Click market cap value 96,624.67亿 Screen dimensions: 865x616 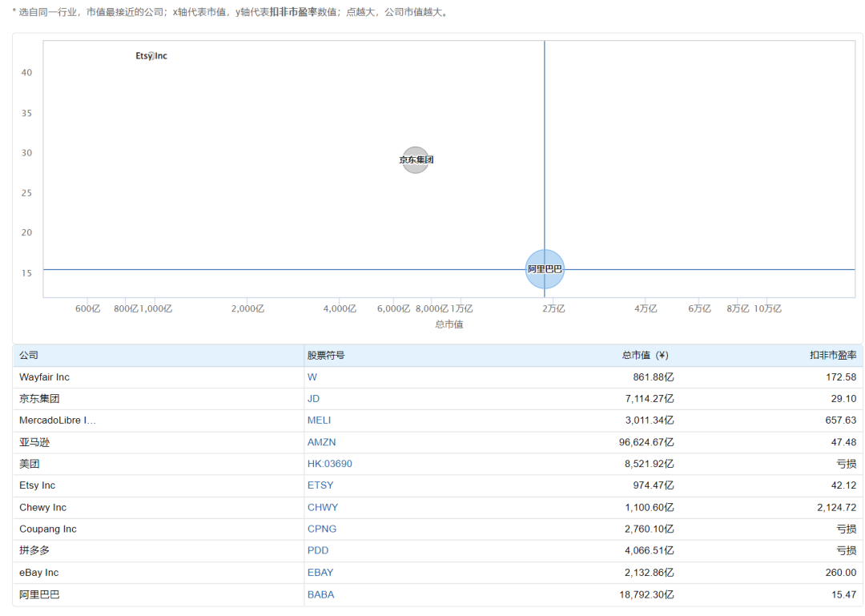click(x=646, y=442)
